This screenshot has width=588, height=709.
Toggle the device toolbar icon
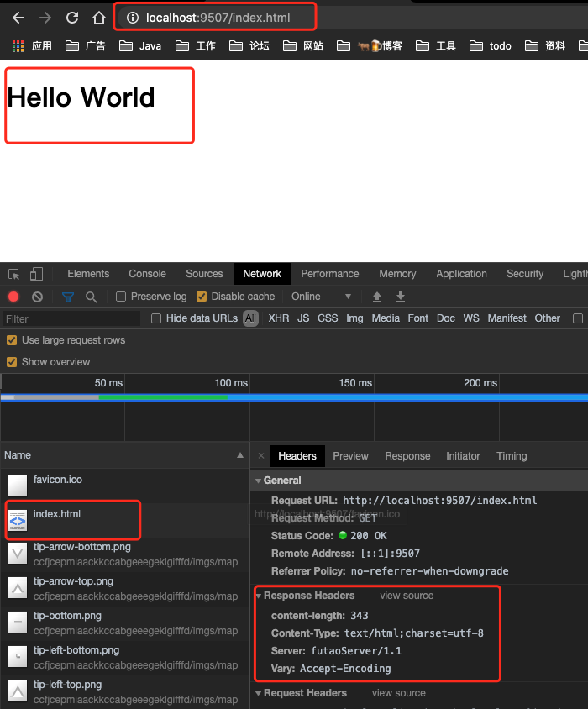[36, 274]
